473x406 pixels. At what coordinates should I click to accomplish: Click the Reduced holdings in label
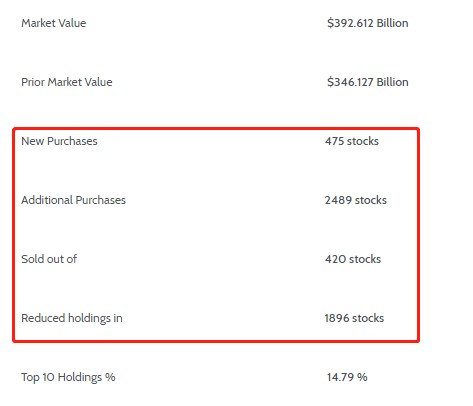[x=72, y=318]
